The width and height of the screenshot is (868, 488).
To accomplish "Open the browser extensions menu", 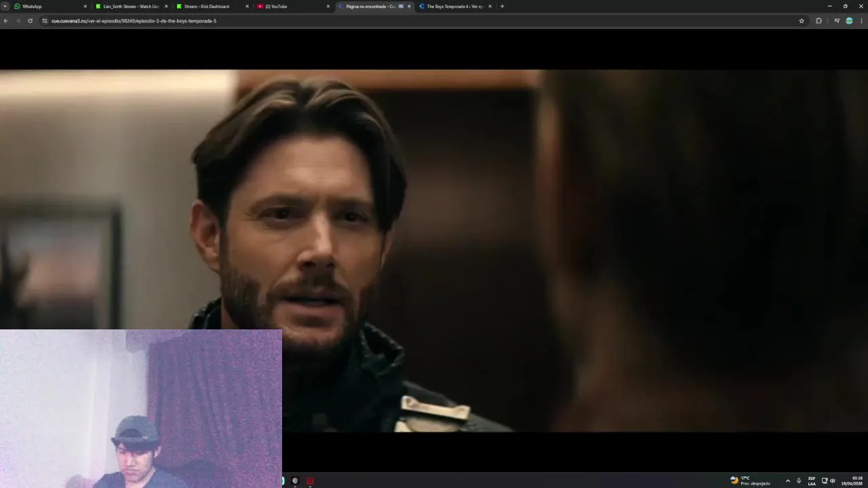I will 818,21.
